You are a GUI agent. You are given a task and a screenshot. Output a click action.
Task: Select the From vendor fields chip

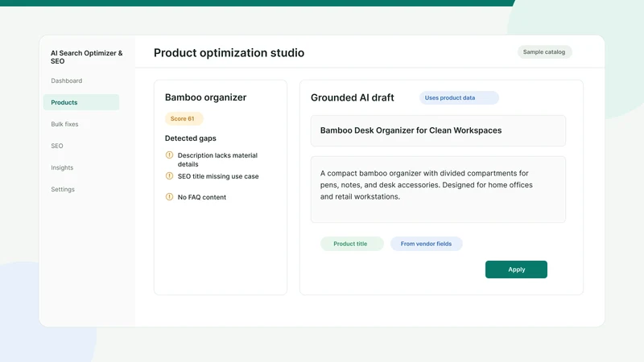(x=427, y=244)
